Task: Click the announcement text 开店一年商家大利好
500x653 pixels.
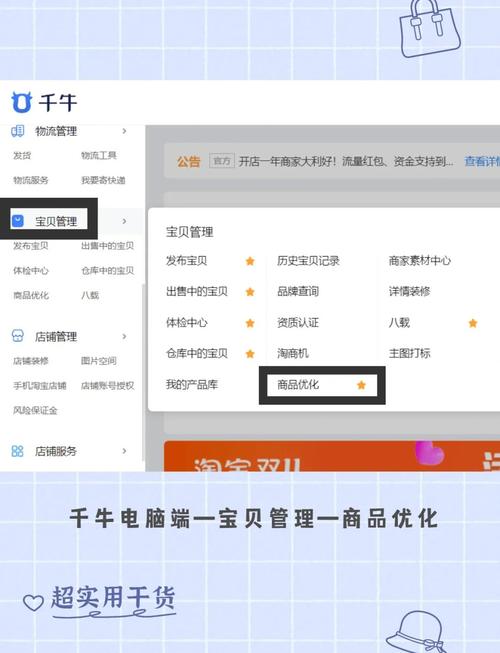Action: pyautogui.click(x=346, y=161)
